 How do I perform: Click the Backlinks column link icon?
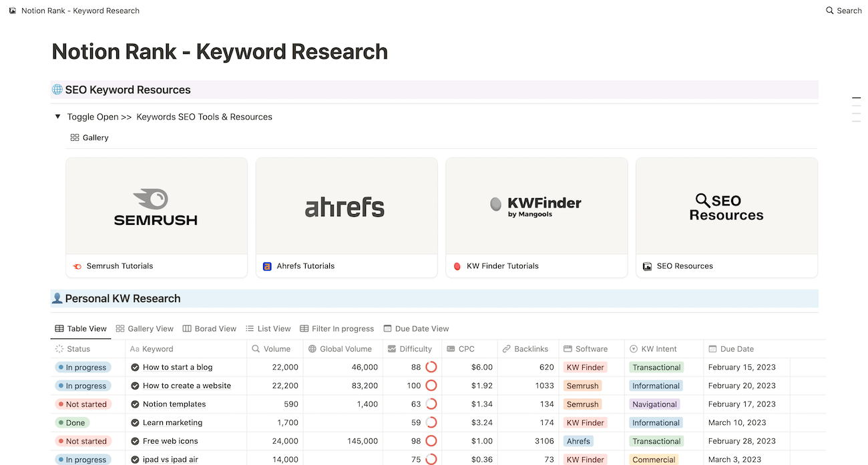507,349
